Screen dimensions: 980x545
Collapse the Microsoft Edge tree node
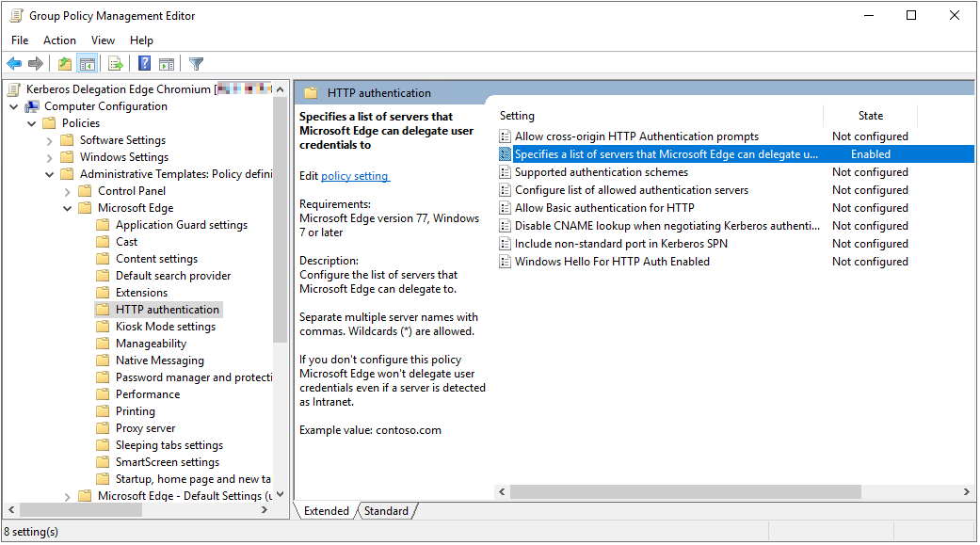tap(65, 207)
